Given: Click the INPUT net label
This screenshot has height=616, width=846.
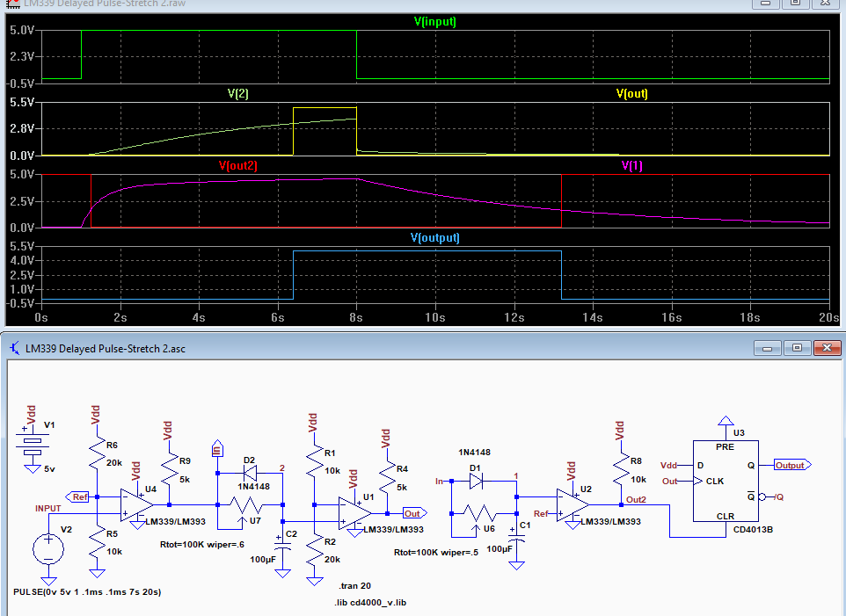Looking at the screenshot, I should [x=48, y=508].
